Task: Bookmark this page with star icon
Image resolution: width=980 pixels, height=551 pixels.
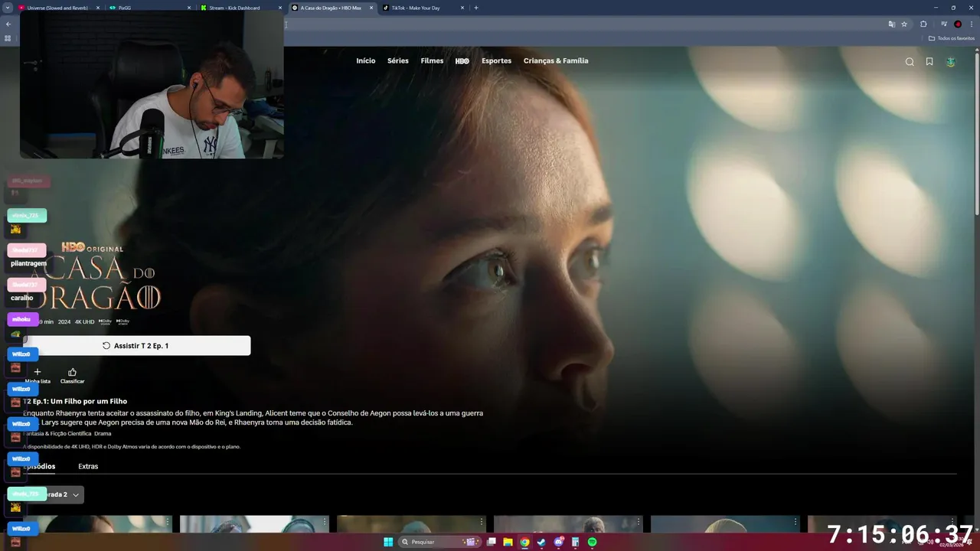Action: click(904, 24)
